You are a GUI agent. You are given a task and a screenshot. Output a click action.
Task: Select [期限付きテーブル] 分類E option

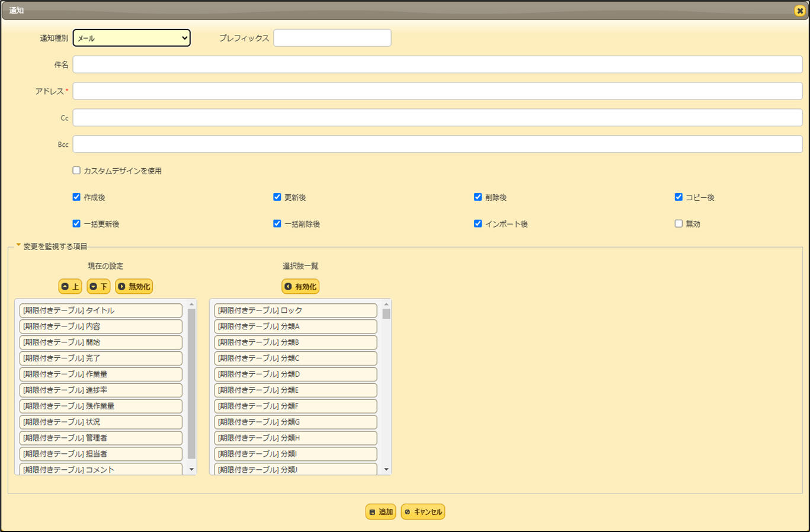click(296, 390)
